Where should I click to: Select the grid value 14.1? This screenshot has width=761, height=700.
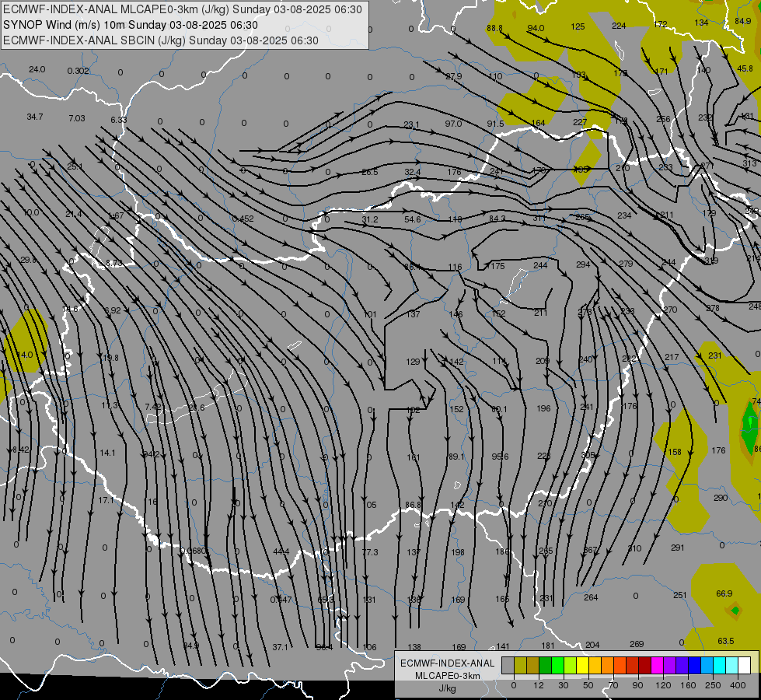[107, 453]
